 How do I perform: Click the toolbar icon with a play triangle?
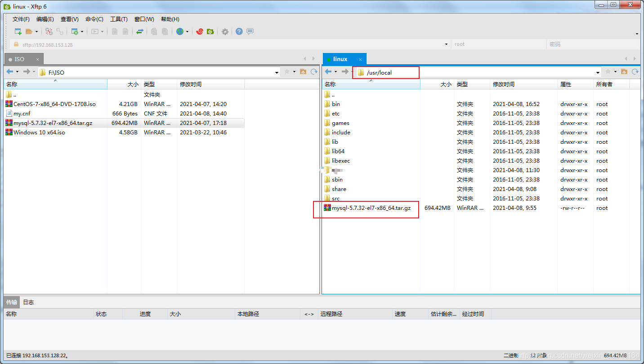tap(95, 31)
